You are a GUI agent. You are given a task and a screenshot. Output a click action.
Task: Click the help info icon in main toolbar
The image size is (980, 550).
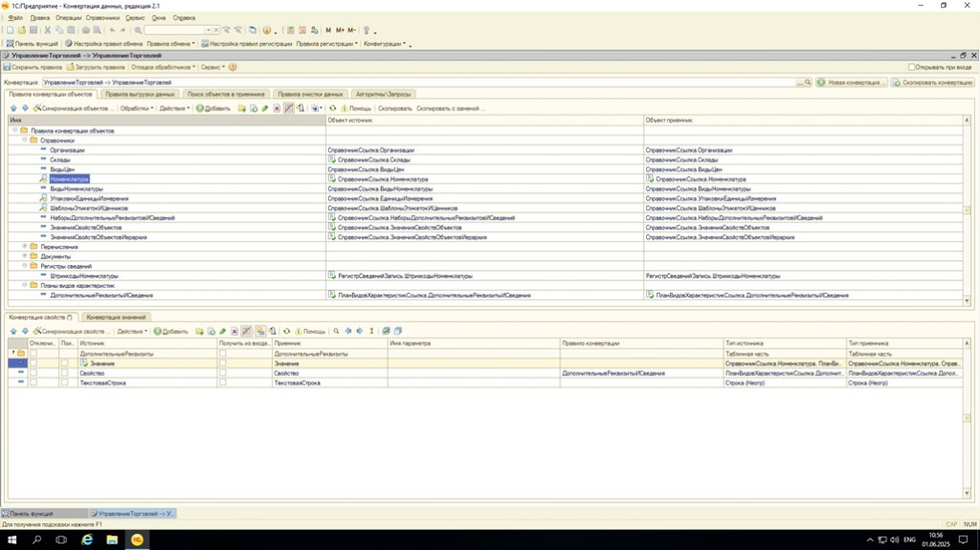click(267, 30)
